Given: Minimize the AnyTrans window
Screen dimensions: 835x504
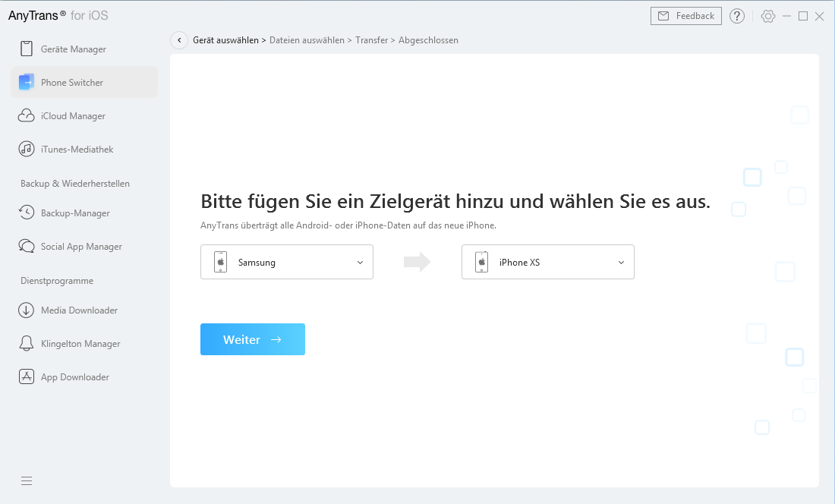Looking at the screenshot, I should [x=786, y=16].
